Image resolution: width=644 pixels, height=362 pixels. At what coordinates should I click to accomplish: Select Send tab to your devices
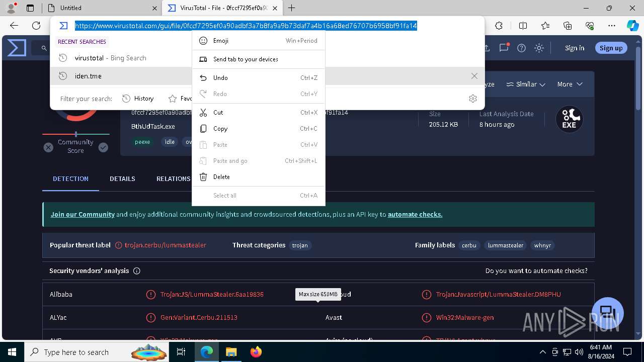[x=259, y=59]
